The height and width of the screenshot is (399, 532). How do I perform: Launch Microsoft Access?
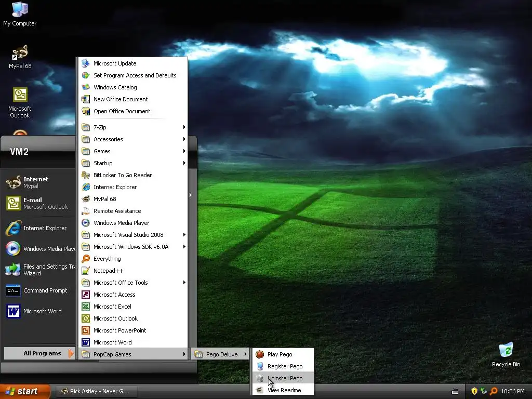pyautogui.click(x=133, y=295)
